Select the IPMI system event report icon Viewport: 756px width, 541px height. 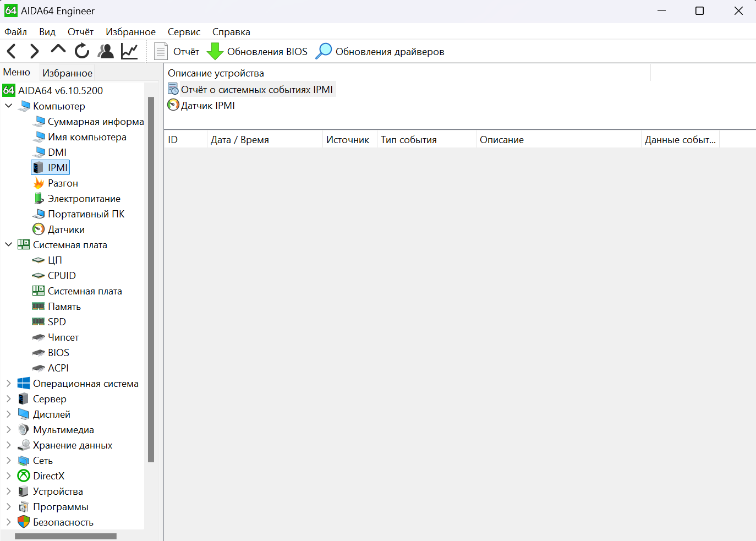pos(173,89)
